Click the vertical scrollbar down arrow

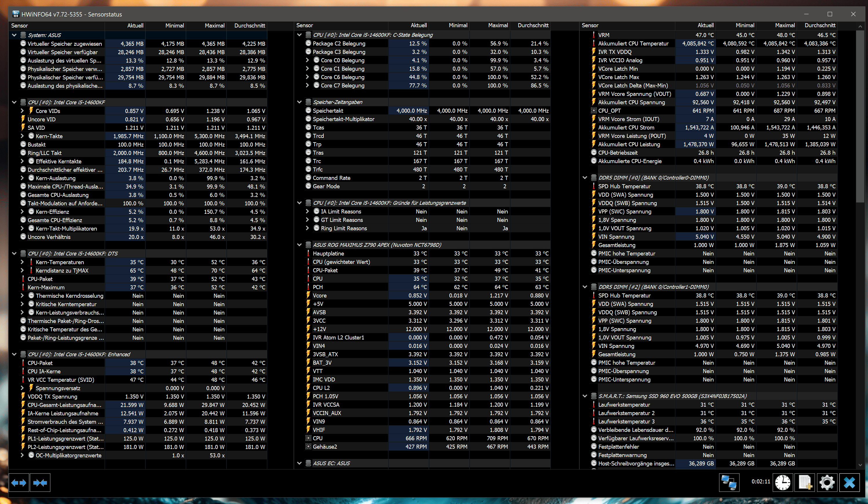tap(860, 465)
